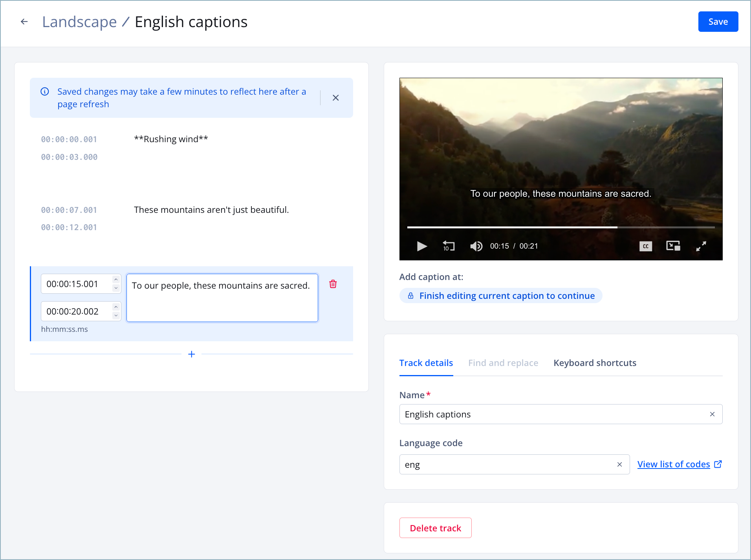The image size is (751, 560).
Task: Click the 00:00:03.000 end timestamp
Action: pyautogui.click(x=69, y=157)
